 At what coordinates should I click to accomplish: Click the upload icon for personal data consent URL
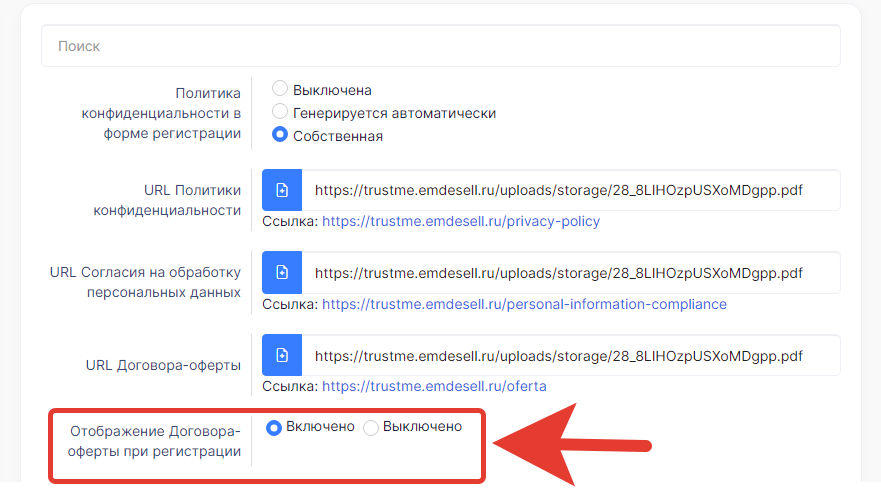coord(282,273)
